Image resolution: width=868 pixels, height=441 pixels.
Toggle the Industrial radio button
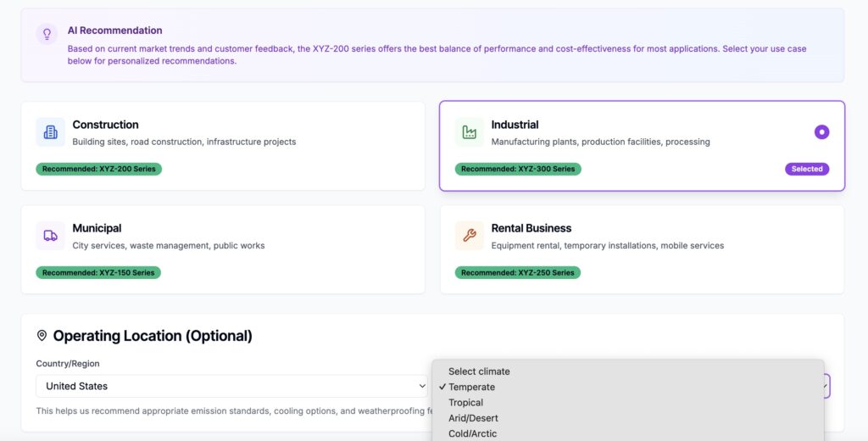click(821, 131)
